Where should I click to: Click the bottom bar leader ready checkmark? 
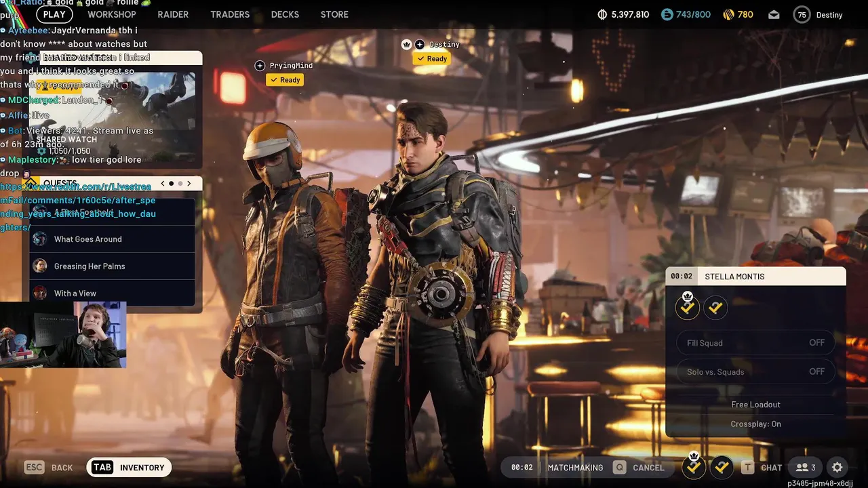[x=694, y=467]
